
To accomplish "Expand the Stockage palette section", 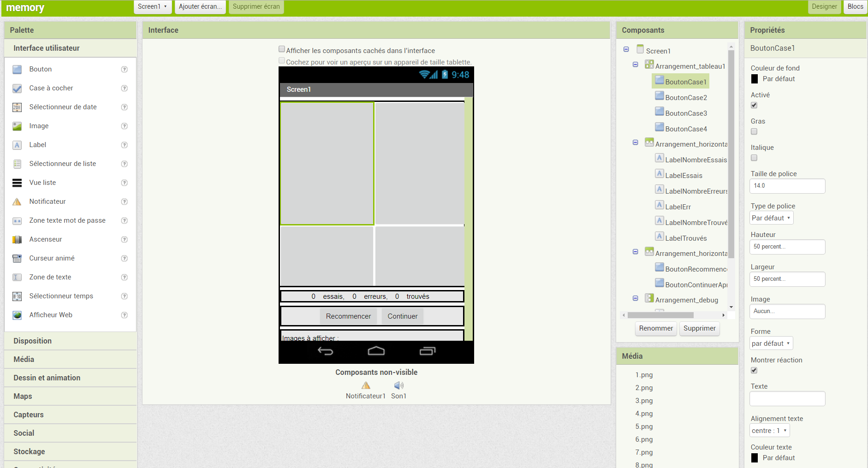I will click(71, 451).
